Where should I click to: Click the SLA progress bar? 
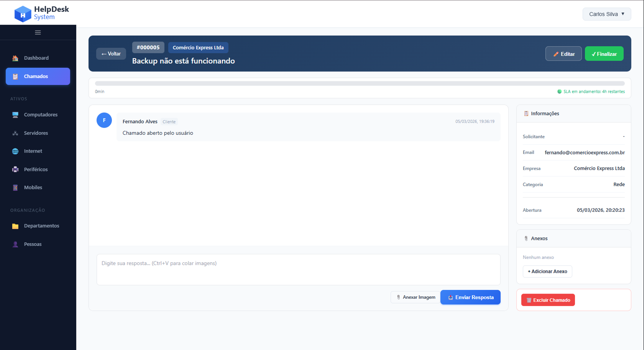click(x=360, y=83)
